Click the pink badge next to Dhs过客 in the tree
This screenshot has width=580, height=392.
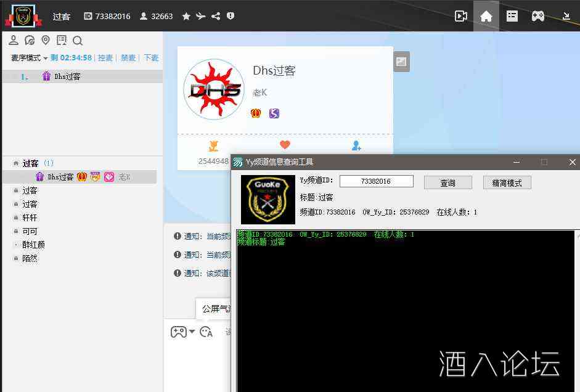[x=109, y=177]
